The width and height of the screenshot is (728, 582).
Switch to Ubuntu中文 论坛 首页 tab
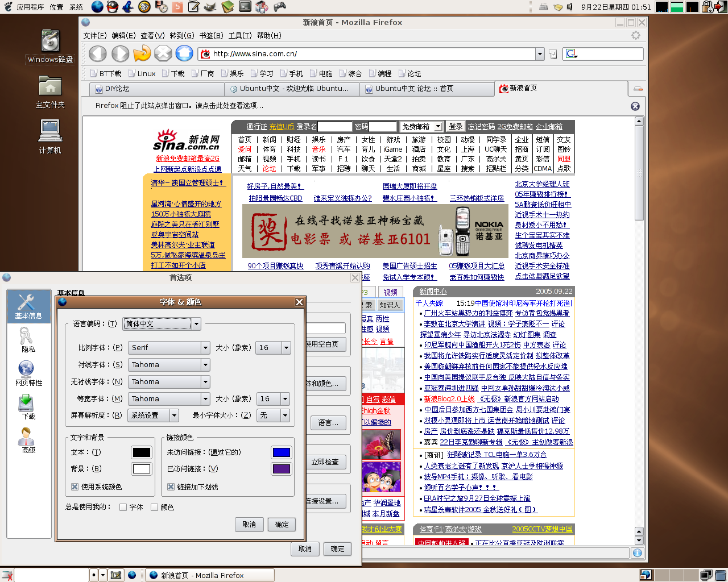(x=427, y=89)
